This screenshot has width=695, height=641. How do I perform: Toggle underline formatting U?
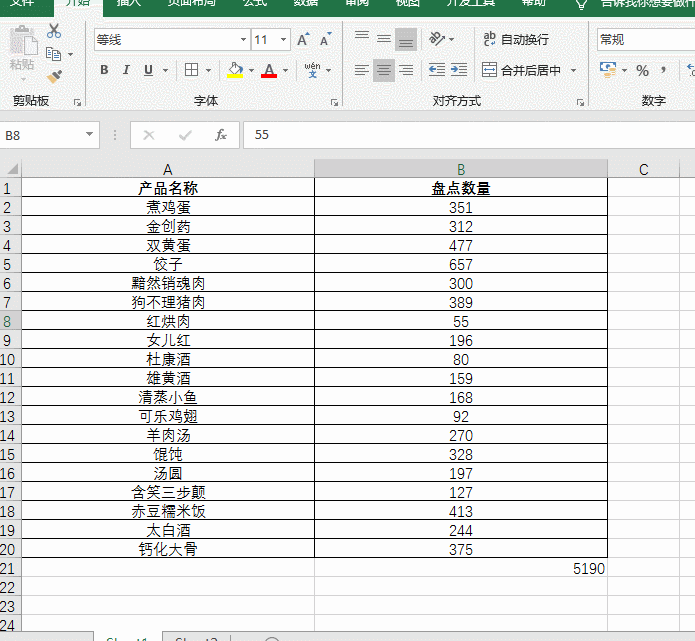click(x=148, y=70)
